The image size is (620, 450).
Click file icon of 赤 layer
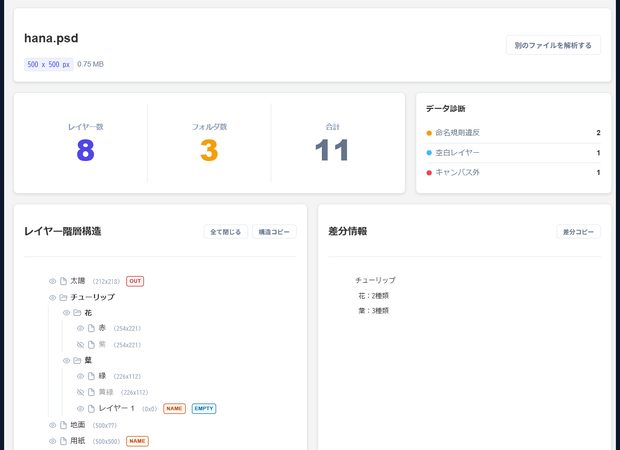coord(91,328)
